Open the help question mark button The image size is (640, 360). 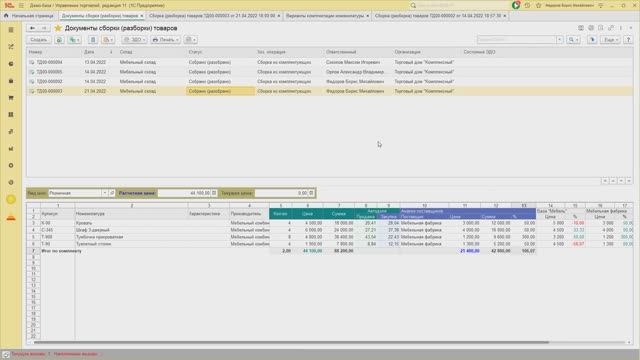tap(629, 40)
